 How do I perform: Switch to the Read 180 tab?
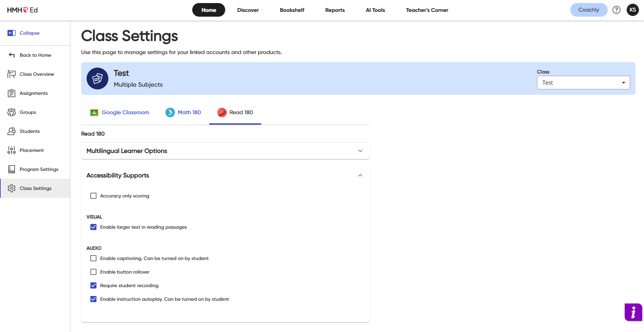235,112
